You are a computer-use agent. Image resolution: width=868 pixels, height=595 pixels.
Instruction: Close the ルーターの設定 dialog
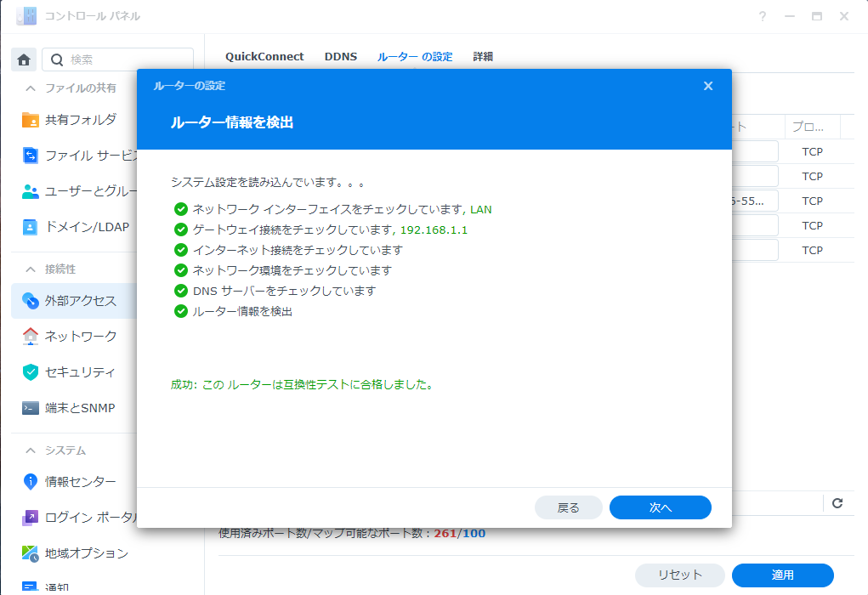[708, 86]
